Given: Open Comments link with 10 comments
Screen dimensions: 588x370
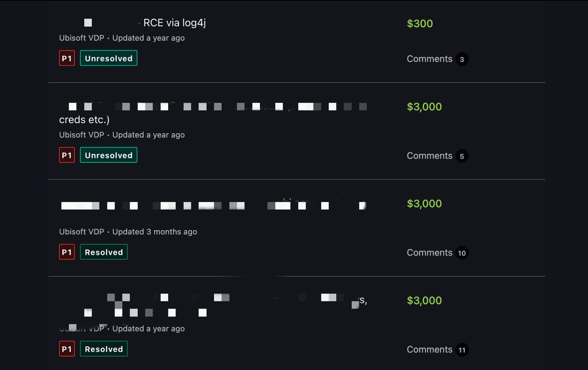Looking at the screenshot, I should coord(430,252).
